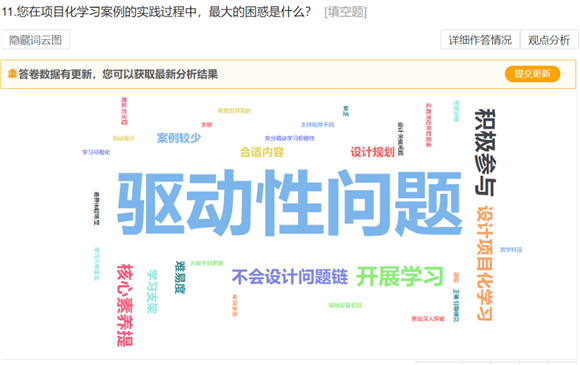
Task: Select the small word 支持程度不同
Action: point(317,125)
